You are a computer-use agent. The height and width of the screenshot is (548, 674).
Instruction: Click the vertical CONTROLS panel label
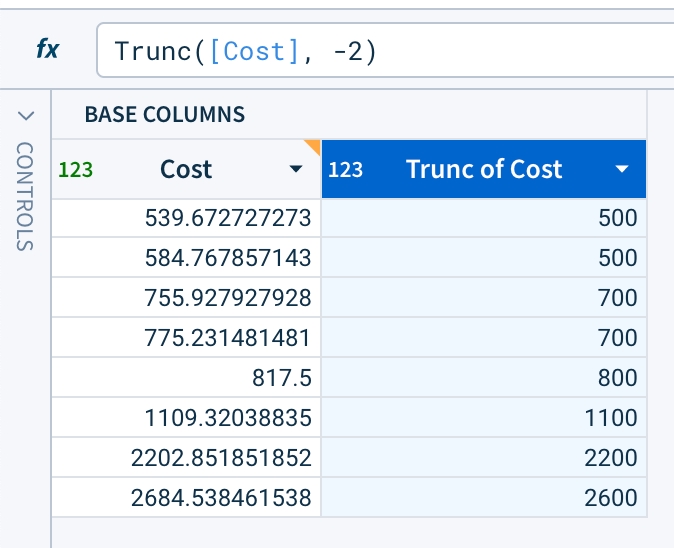tap(26, 196)
